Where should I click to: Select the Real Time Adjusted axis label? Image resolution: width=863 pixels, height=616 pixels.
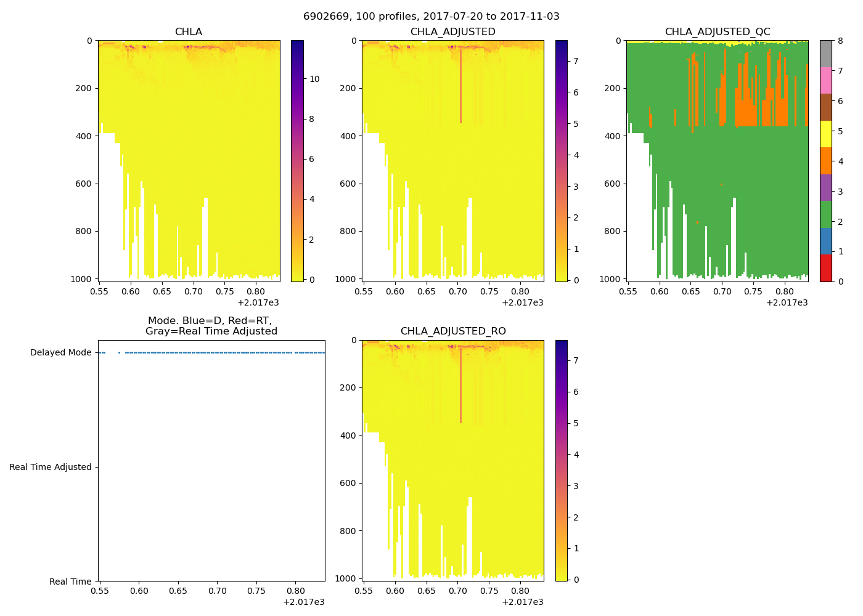coord(50,467)
